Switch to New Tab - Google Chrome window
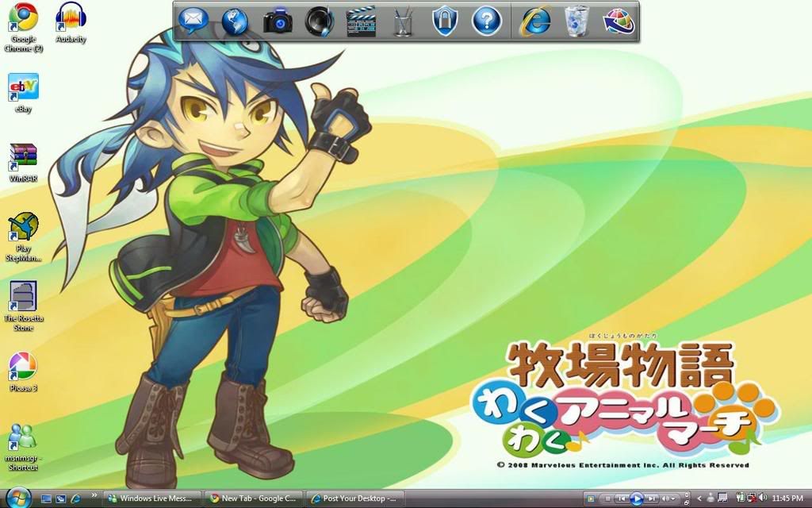812x508 pixels. pos(253,498)
